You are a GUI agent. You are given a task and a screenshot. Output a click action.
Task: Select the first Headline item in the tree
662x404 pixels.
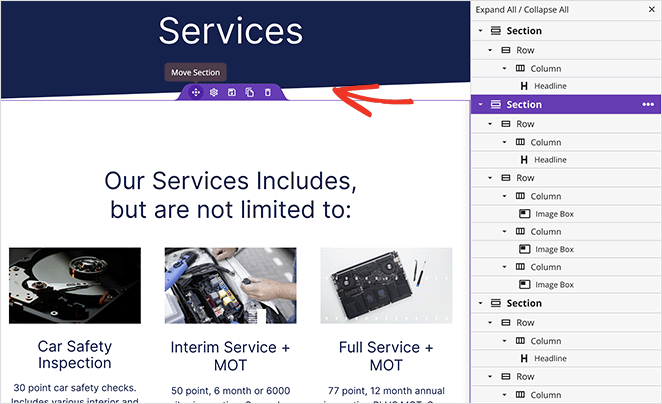click(x=550, y=86)
